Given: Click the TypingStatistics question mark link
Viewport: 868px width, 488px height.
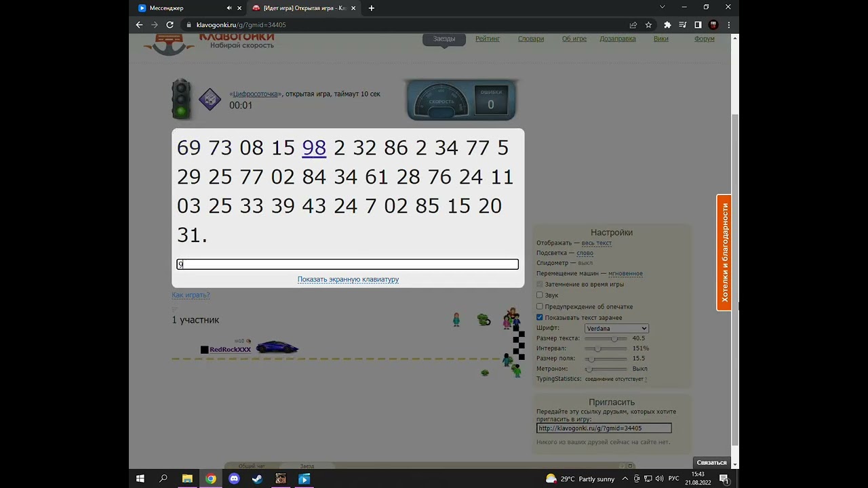Looking at the screenshot, I should (646, 379).
